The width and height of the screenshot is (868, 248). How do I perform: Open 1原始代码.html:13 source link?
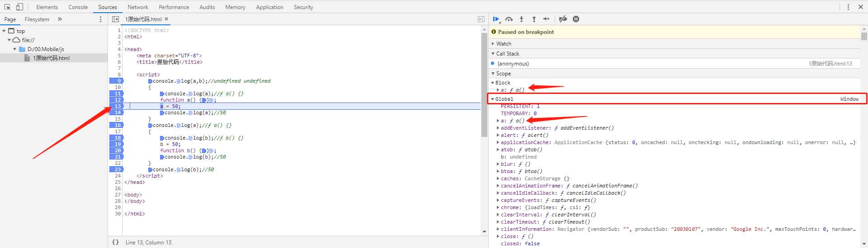[830, 64]
